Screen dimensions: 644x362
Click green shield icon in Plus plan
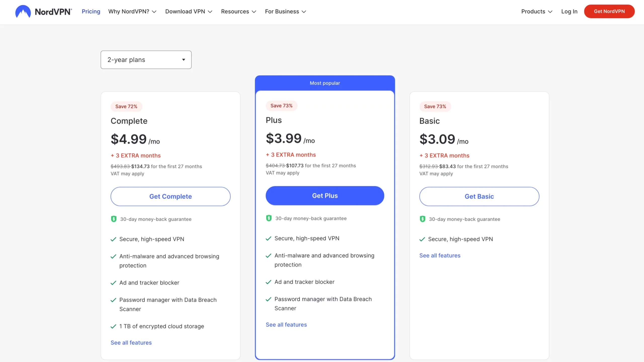tap(269, 218)
